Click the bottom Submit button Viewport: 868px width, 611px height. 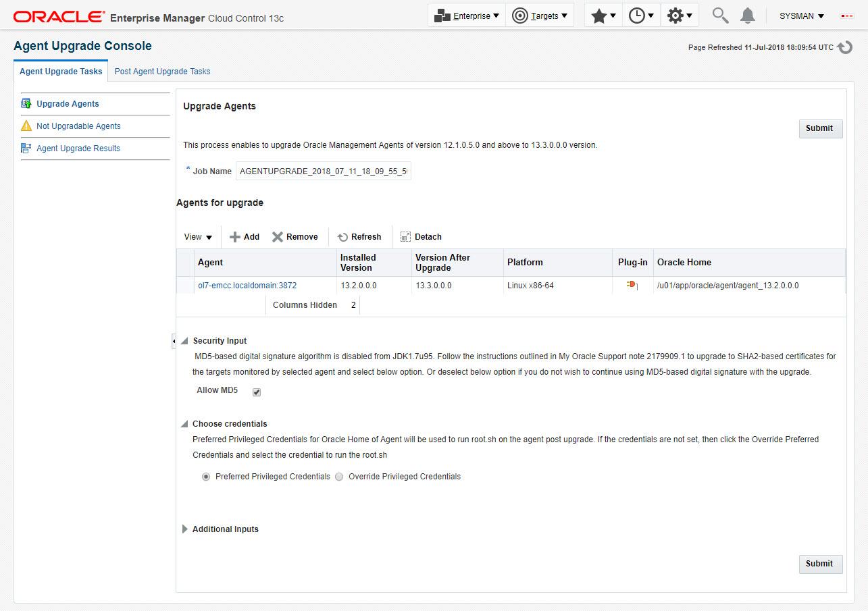(820, 564)
